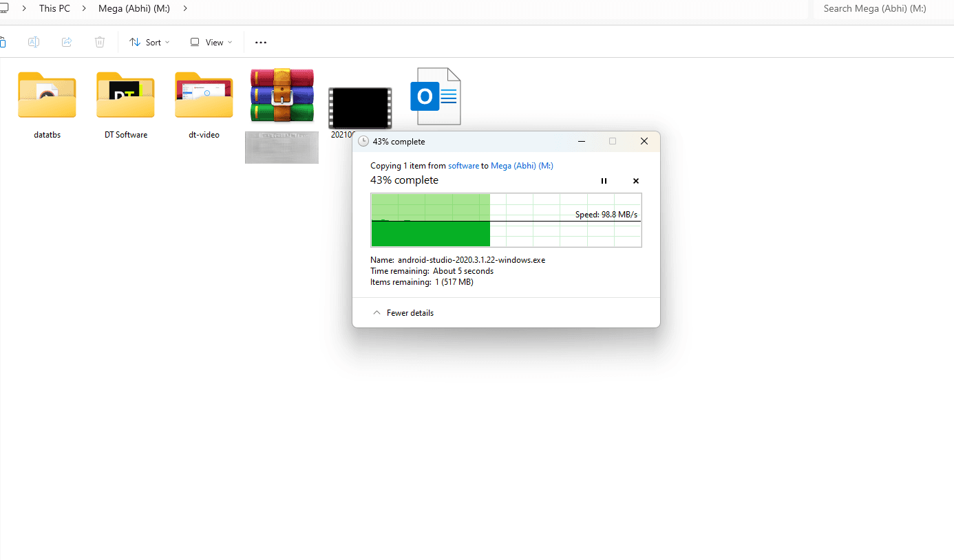Image resolution: width=954 pixels, height=560 pixels.
Task: Expand chevron after Mega (Abhi) (M:) breadcrumb
Action: (184, 8)
